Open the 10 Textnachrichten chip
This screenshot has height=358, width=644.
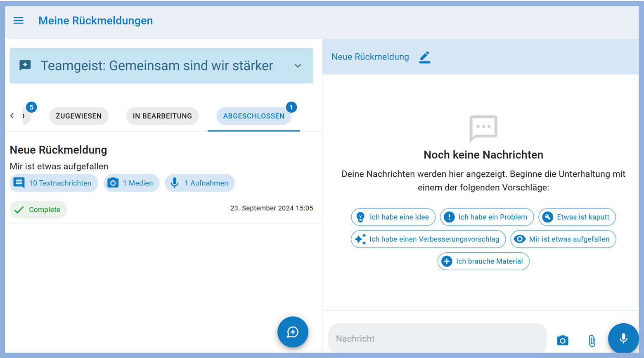pyautogui.click(x=54, y=183)
